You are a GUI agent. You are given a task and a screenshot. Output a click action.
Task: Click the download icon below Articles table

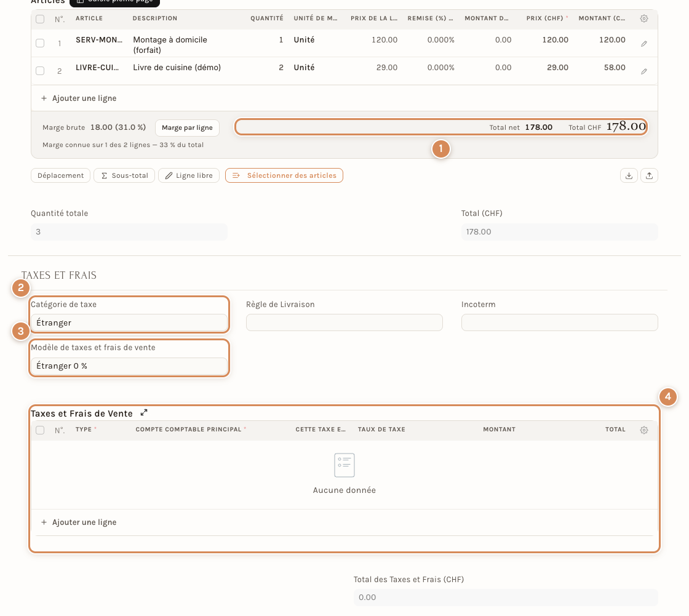(629, 175)
